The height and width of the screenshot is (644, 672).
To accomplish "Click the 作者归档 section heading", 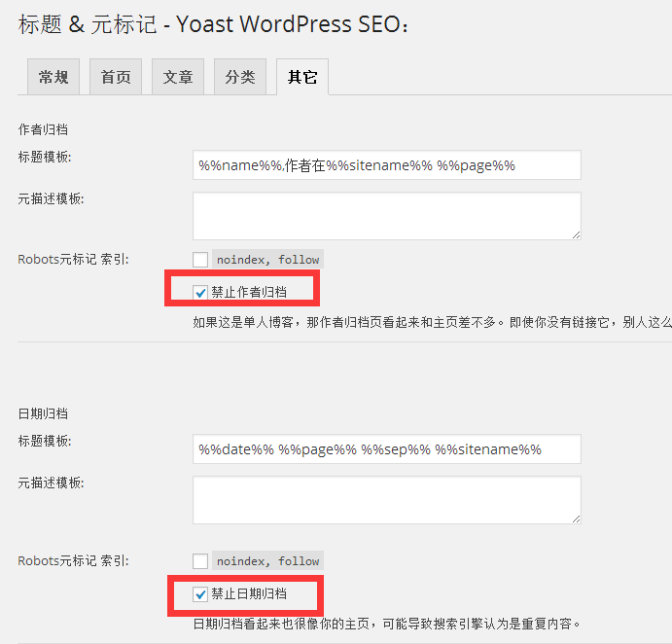I will tap(43, 129).
